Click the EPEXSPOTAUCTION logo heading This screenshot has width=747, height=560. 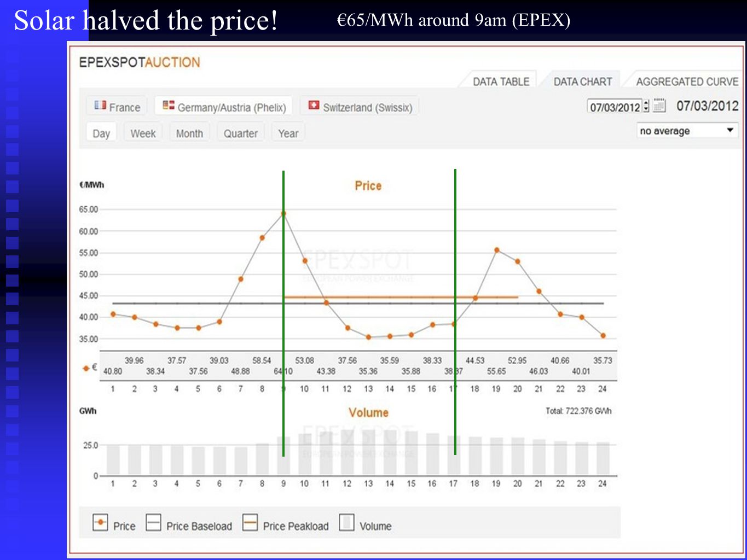(140, 62)
